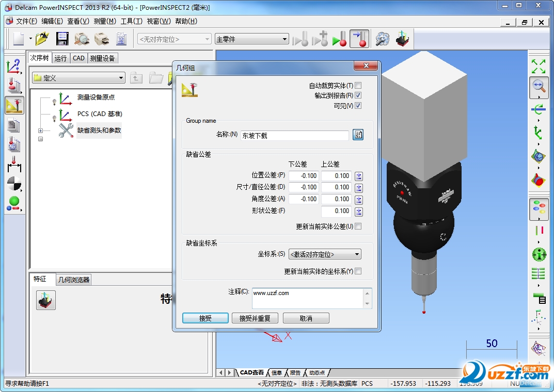Open the New document dropdown arrow
The height and width of the screenshot is (392, 554).
[x=30, y=39]
